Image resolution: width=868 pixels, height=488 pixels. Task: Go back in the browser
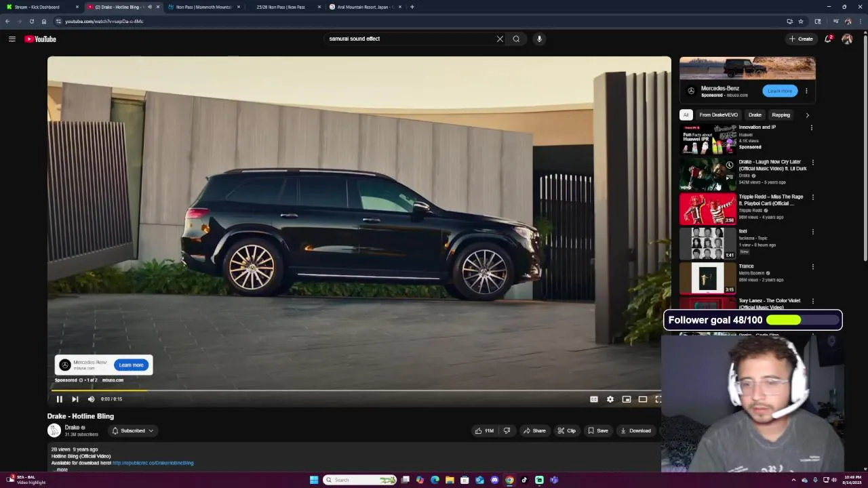coord(7,21)
